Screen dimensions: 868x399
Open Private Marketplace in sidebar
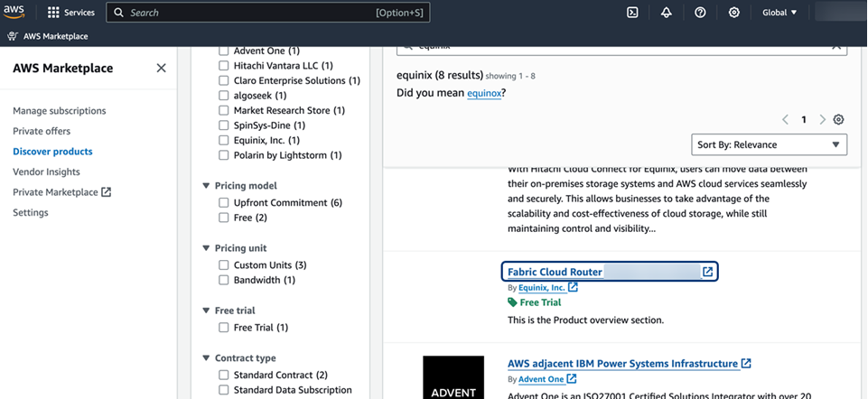[x=55, y=192]
